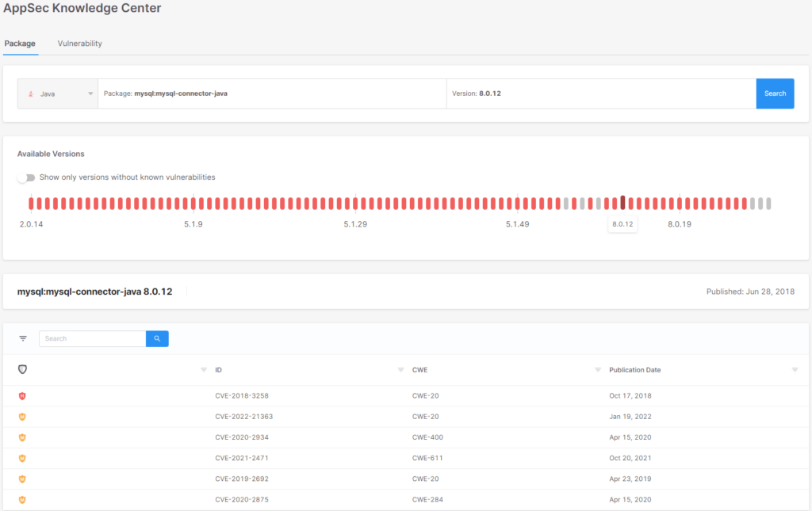
Task: Click the Oct 20, 2021 date cell
Action: click(x=630, y=458)
